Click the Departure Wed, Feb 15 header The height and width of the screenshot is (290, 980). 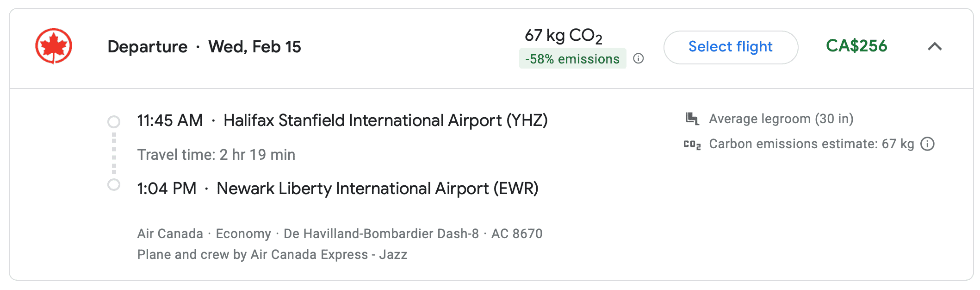click(204, 47)
